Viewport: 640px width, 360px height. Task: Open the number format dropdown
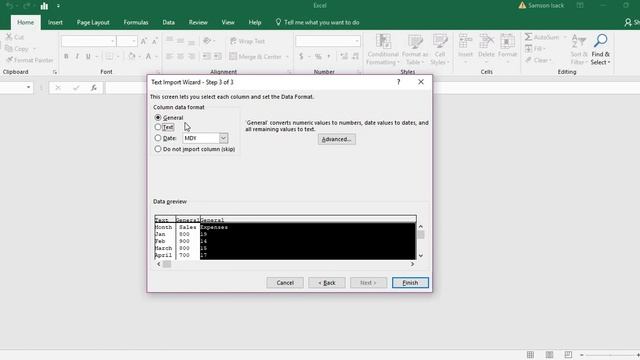coord(357,41)
